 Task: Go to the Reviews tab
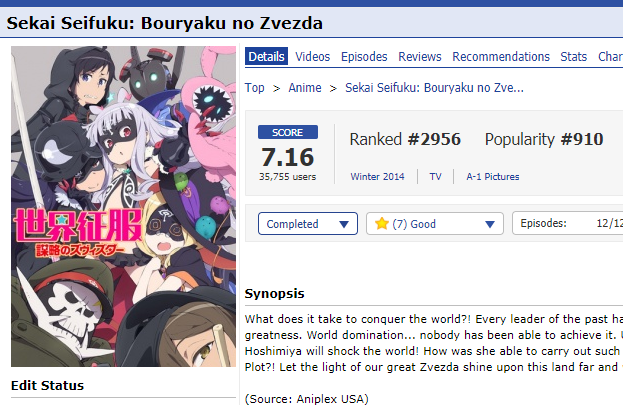click(420, 56)
